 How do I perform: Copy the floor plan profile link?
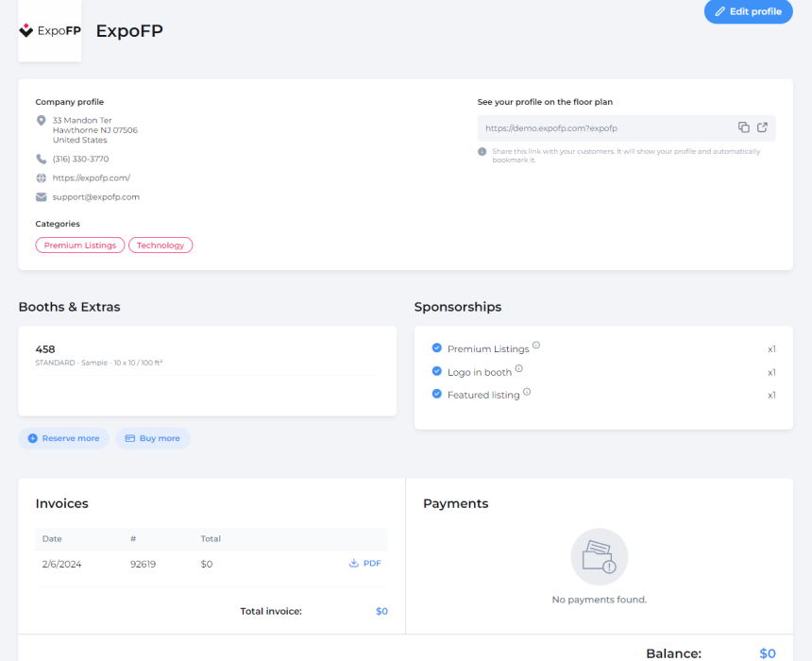[x=744, y=127]
